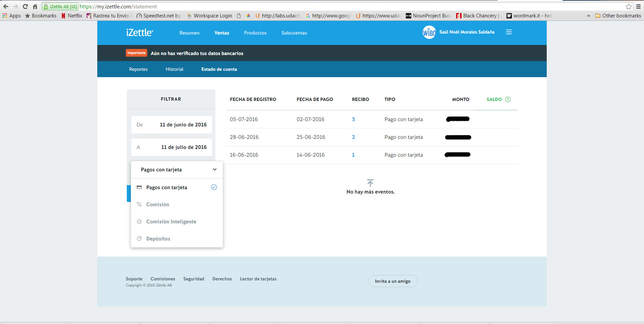Click the WiBO profile avatar
Image resolution: width=644 pixels, height=324 pixels.
pyautogui.click(x=429, y=32)
